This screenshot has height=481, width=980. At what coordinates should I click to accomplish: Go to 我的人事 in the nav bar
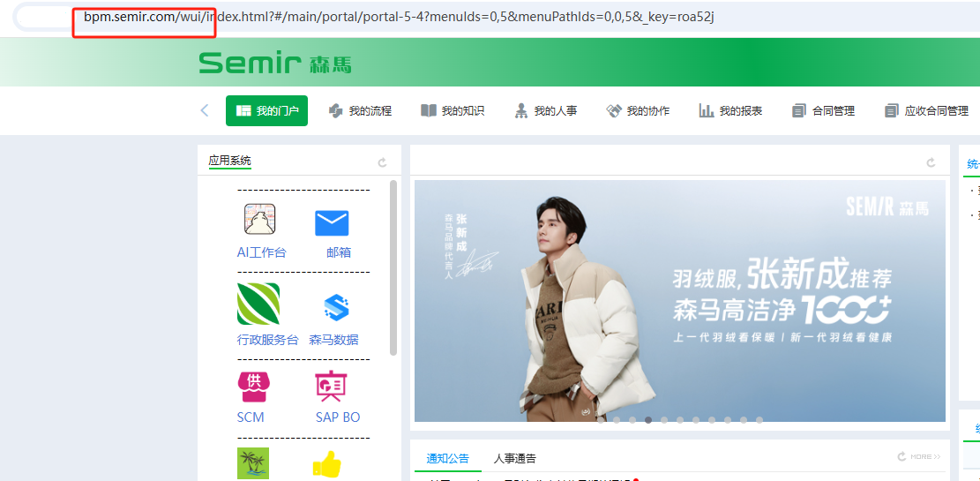546,110
